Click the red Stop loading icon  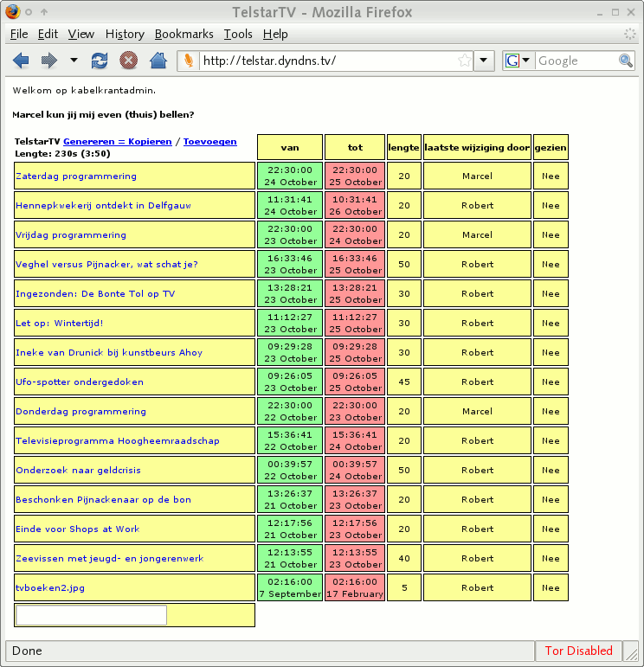click(128, 61)
